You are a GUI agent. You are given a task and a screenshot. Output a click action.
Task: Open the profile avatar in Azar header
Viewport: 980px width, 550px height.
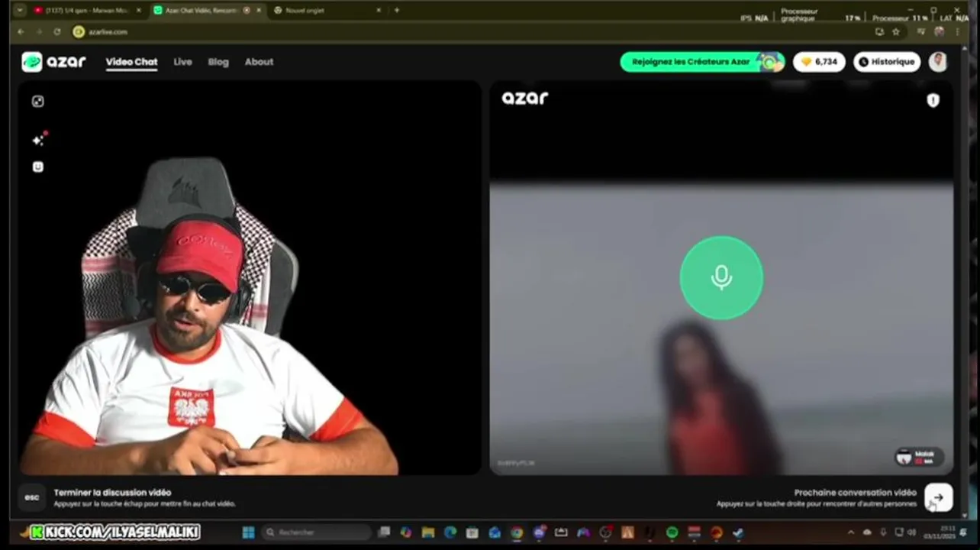tap(938, 62)
